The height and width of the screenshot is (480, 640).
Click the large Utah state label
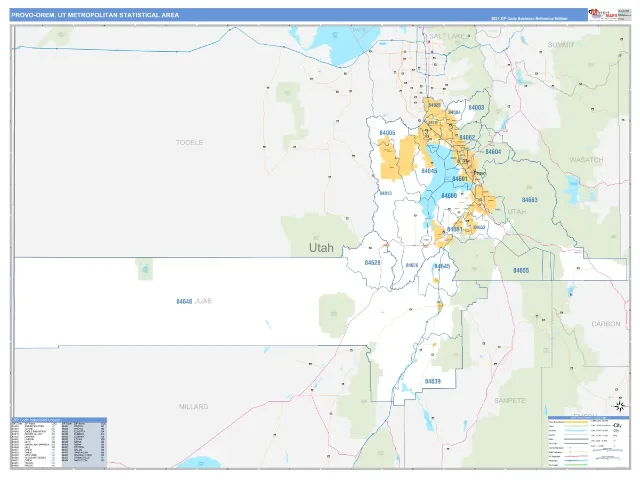tap(321, 248)
